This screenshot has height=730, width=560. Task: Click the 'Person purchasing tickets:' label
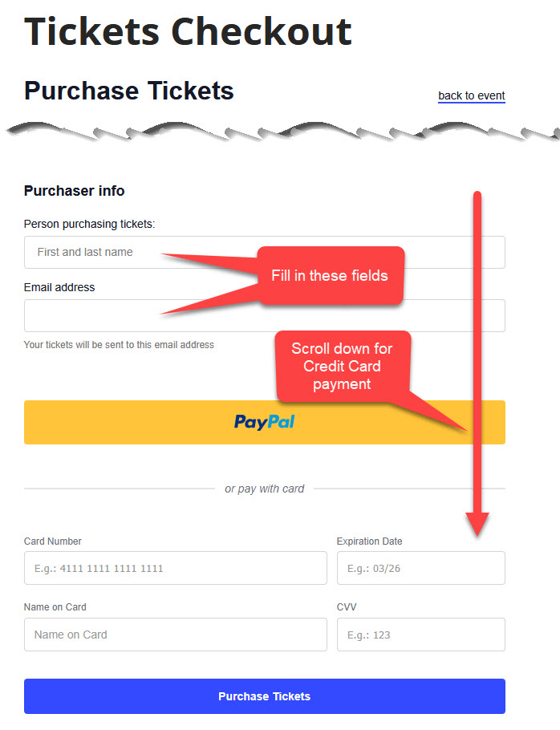(x=89, y=224)
